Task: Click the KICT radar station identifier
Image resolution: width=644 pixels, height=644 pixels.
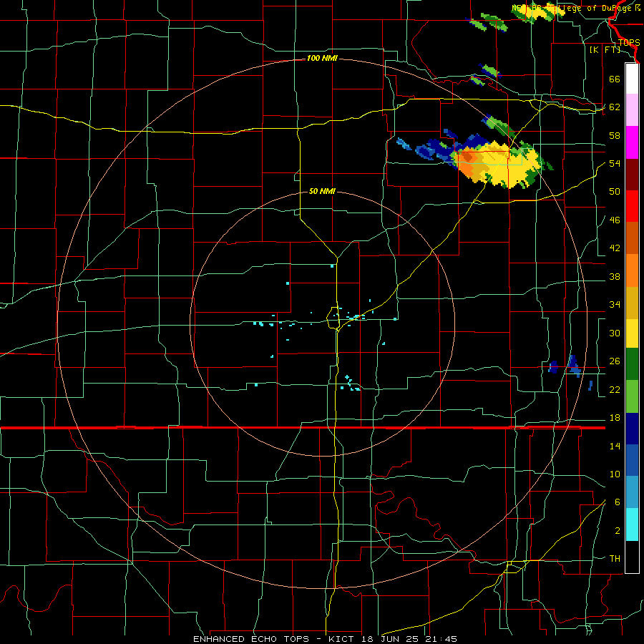Action: [343, 639]
